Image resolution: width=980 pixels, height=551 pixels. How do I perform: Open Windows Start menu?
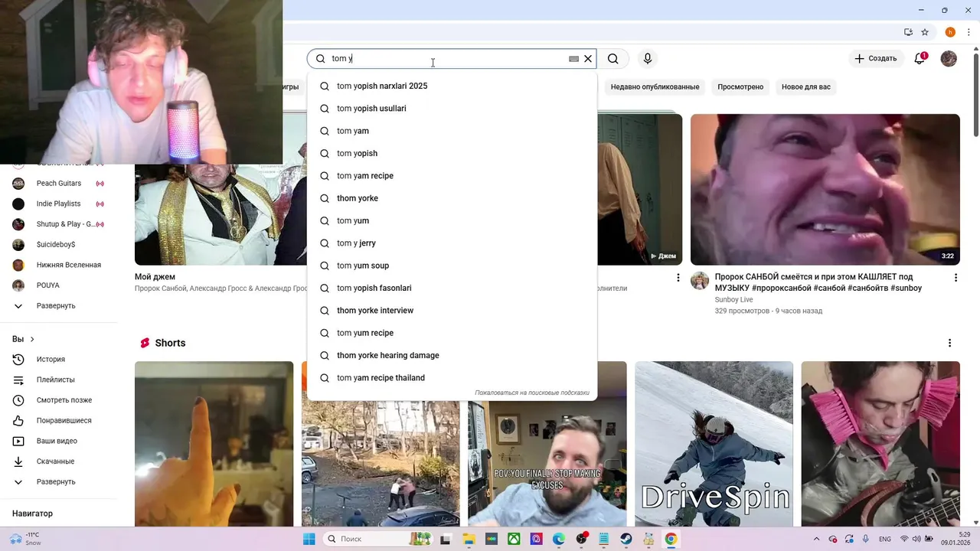point(309,539)
